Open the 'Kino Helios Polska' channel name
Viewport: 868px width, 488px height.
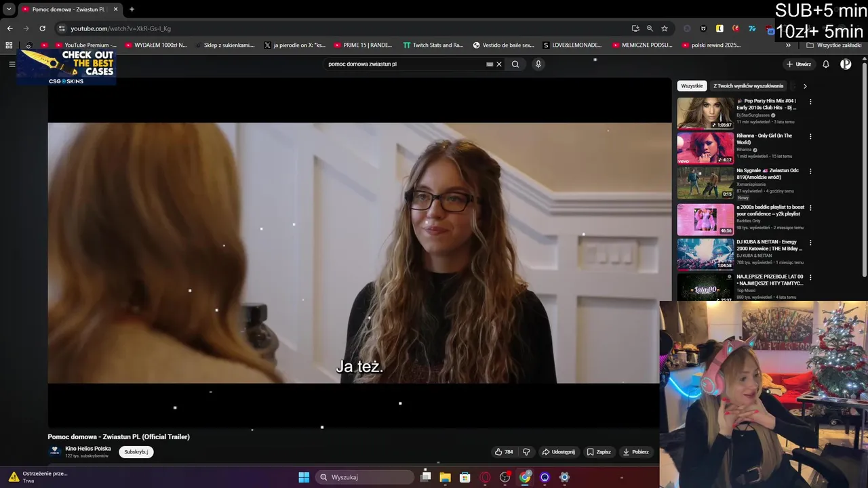click(x=88, y=449)
